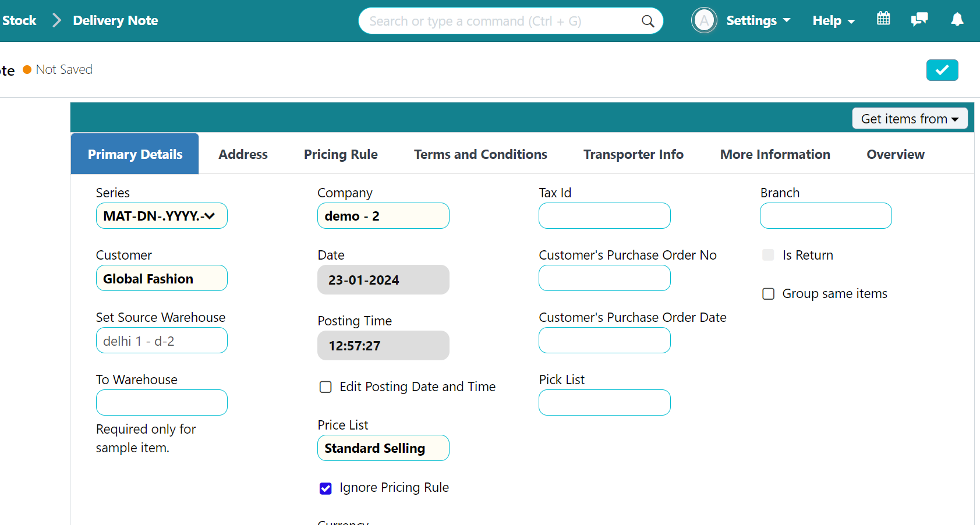The width and height of the screenshot is (980, 525).
Task: Toggle the Is Return checkbox
Action: 768,255
